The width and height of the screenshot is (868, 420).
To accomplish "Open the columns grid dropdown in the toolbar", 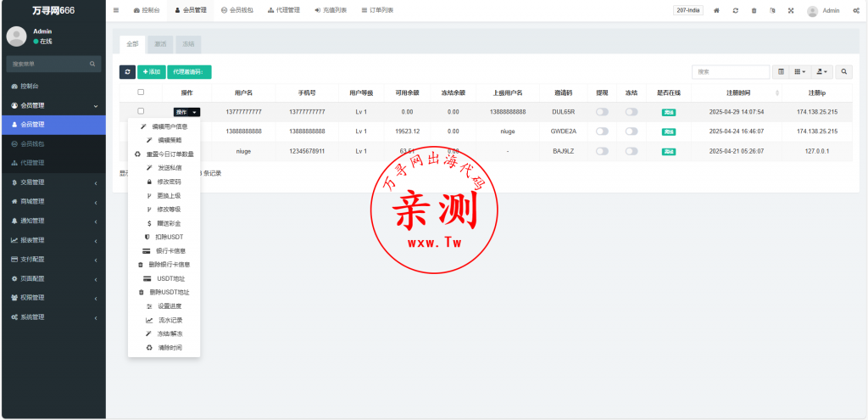I will click(x=800, y=72).
